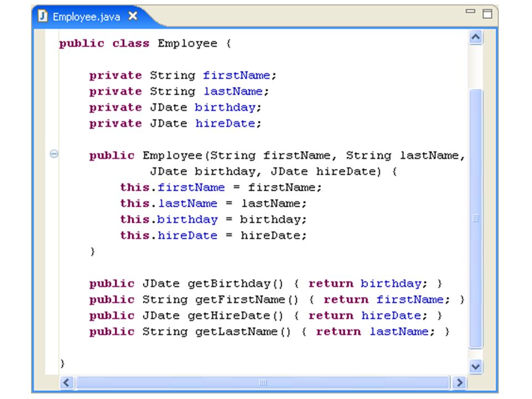Click the horizontal scrollbar right arrow
This screenshot has width=532, height=399.
(459, 383)
